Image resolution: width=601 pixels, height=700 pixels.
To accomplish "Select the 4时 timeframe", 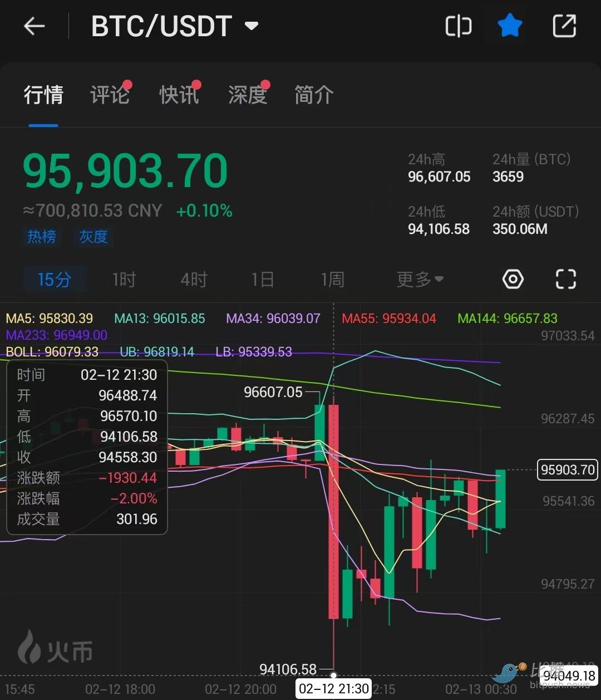I will (x=194, y=279).
